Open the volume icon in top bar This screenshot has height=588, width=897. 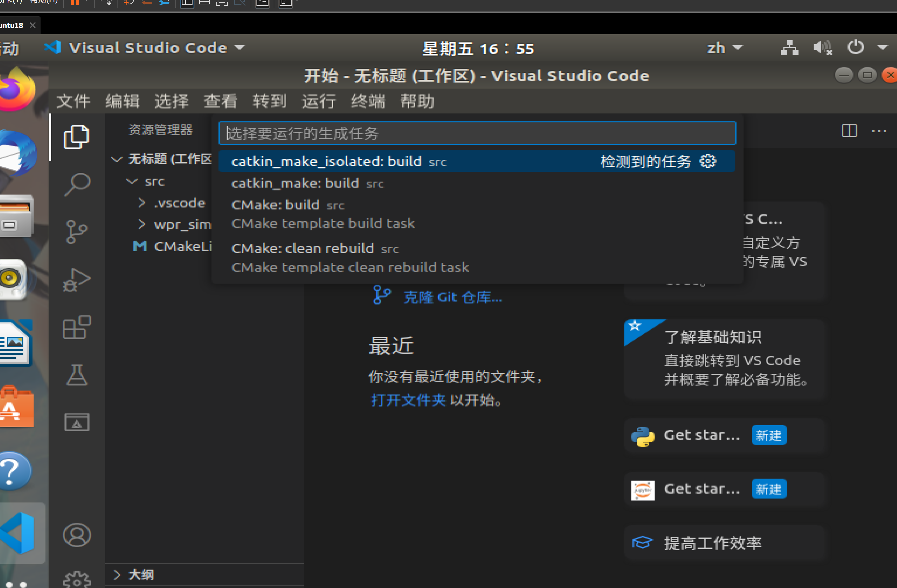pyautogui.click(x=822, y=48)
